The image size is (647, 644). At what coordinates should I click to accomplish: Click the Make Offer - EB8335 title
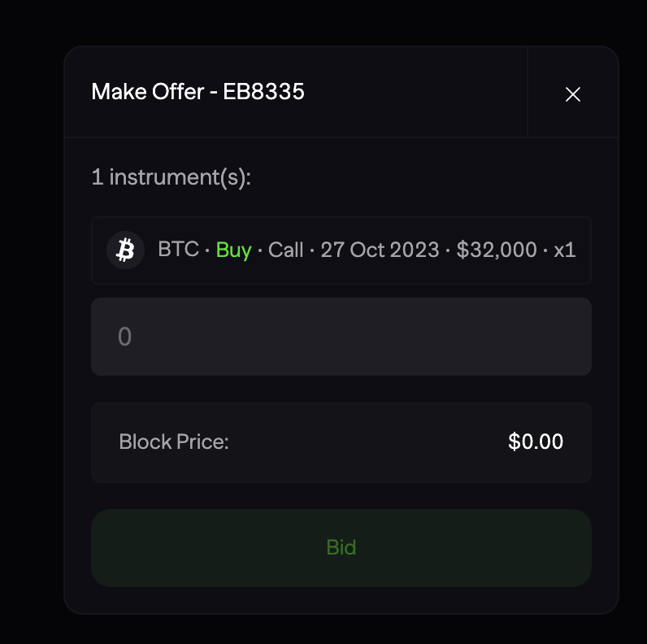pyautogui.click(x=198, y=91)
